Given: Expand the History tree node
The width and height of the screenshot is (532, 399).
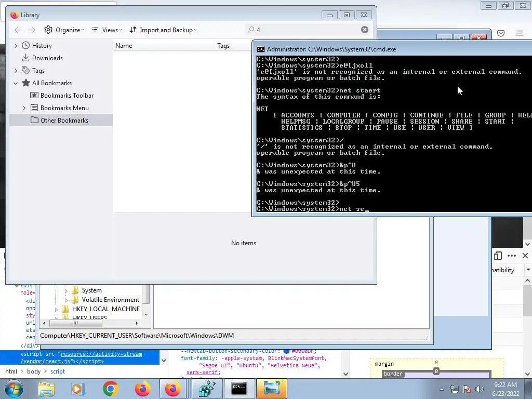Looking at the screenshot, I should click(x=16, y=46).
